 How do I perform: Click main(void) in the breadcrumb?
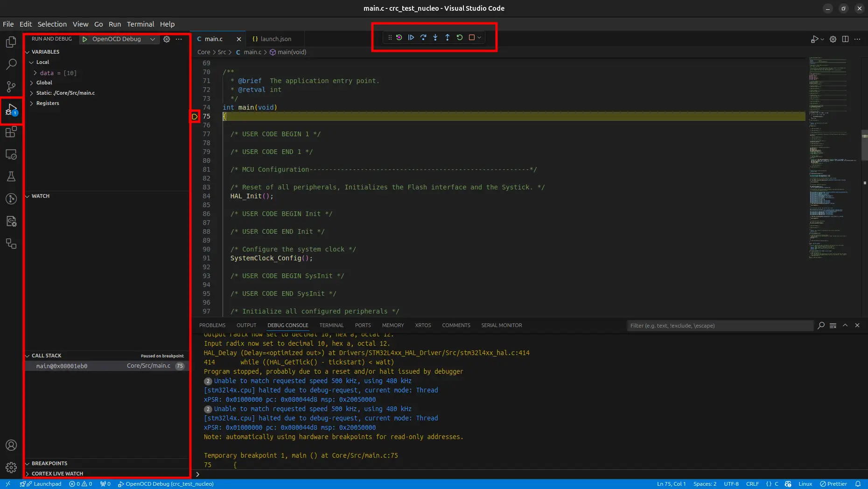pos(288,52)
